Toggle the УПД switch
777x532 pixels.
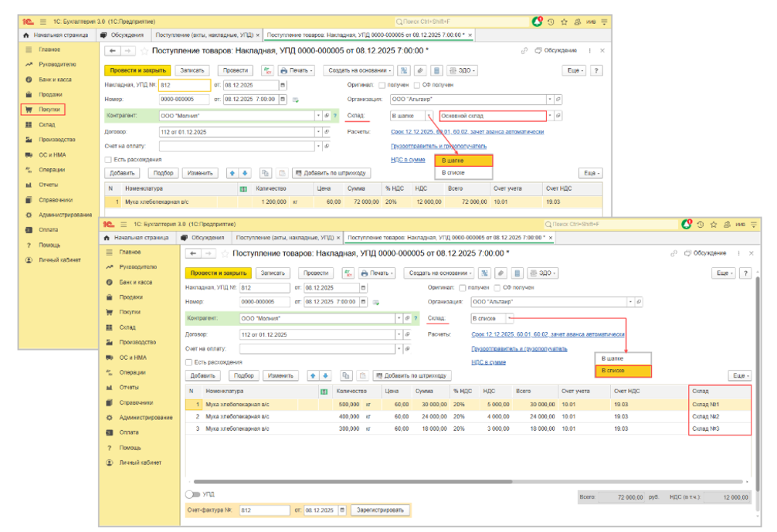[192, 494]
